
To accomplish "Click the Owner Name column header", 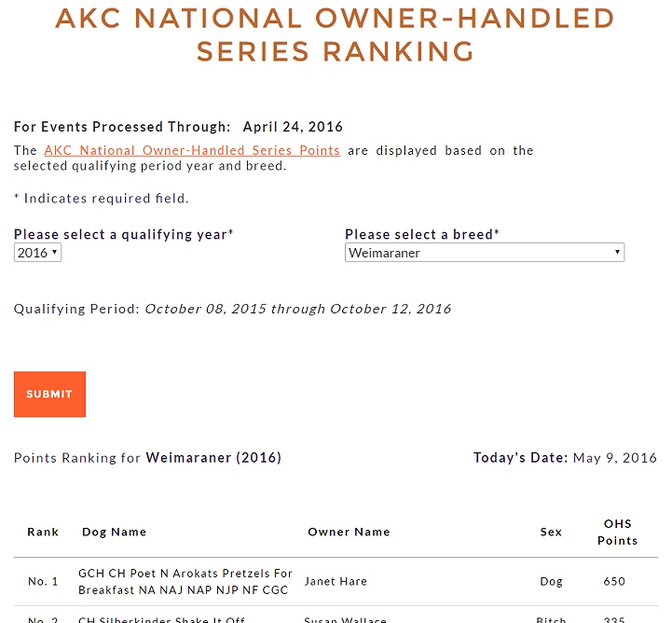I will (x=350, y=533).
